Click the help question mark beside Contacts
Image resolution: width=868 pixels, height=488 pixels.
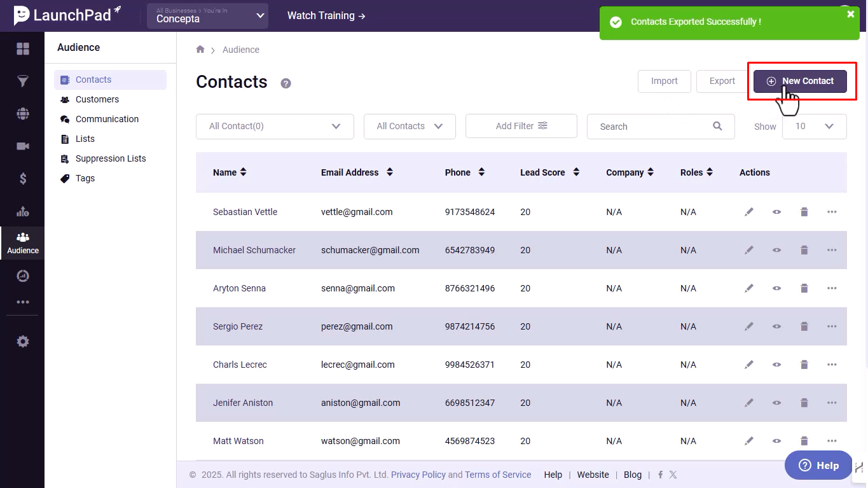click(286, 83)
